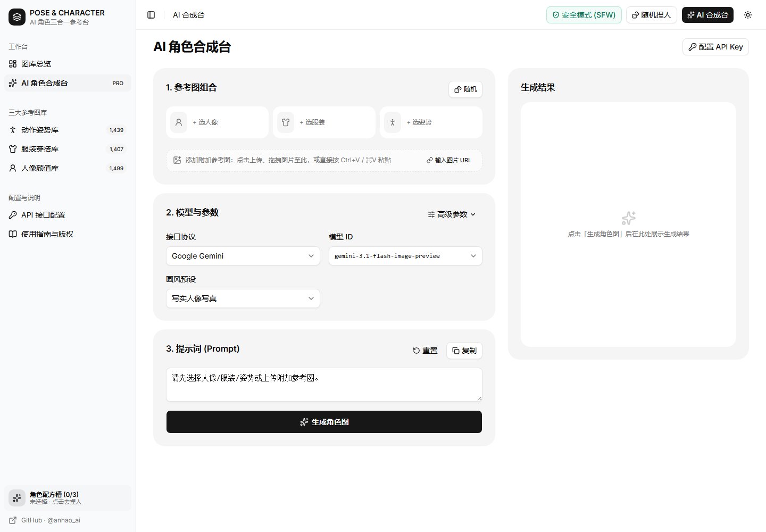Open the 接口协议 Google Gemini dropdown
Viewport: 766px width, 532px height.
(243, 256)
